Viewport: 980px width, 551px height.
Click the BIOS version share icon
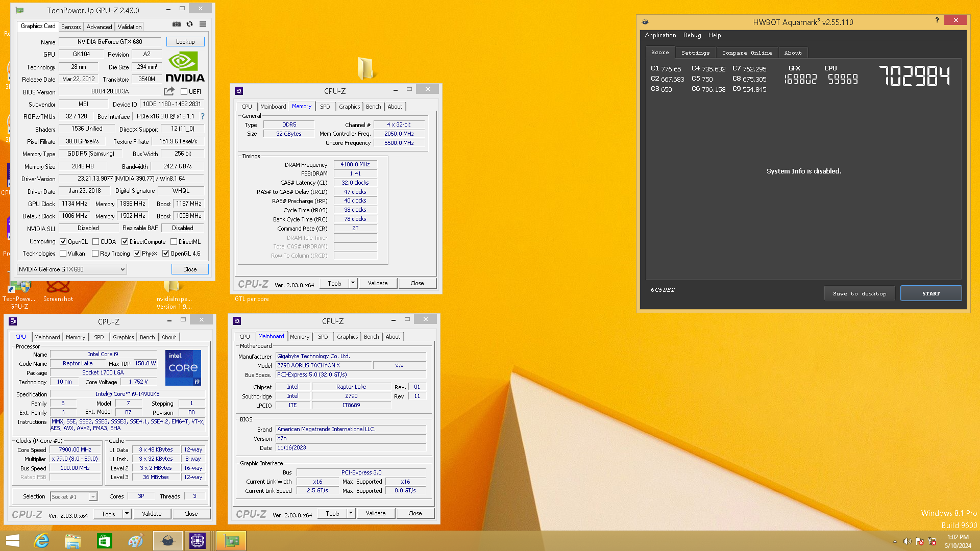(x=169, y=91)
